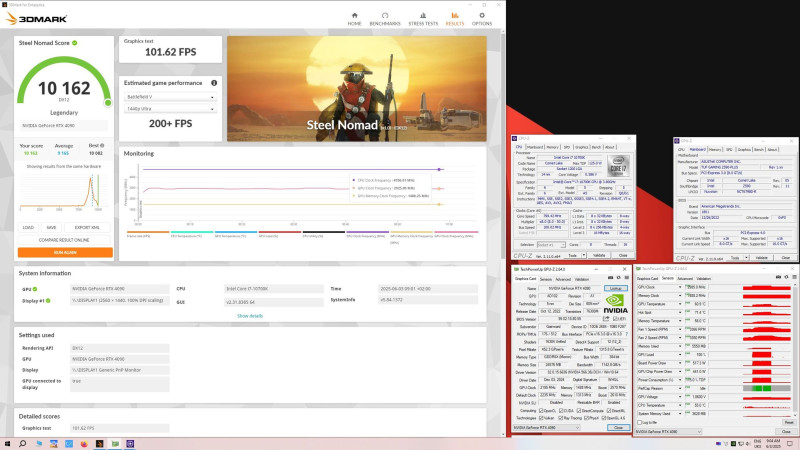Open the Windows Start menu
Image resolution: width=800 pixels, height=450 pixels.
click(x=7, y=443)
